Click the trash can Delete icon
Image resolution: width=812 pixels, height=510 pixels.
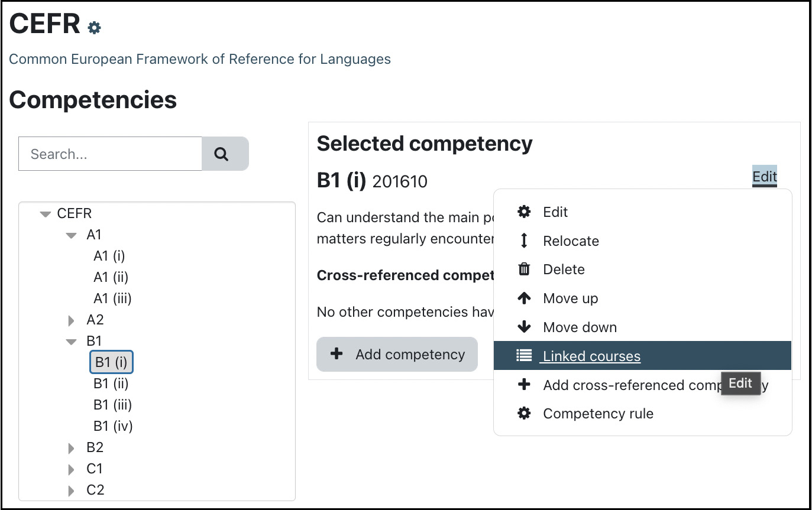[x=524, y=269]
